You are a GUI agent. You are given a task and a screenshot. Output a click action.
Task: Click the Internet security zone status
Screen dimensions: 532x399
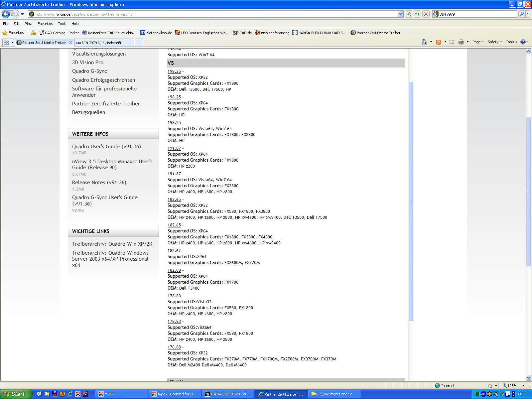pos(445,386)
